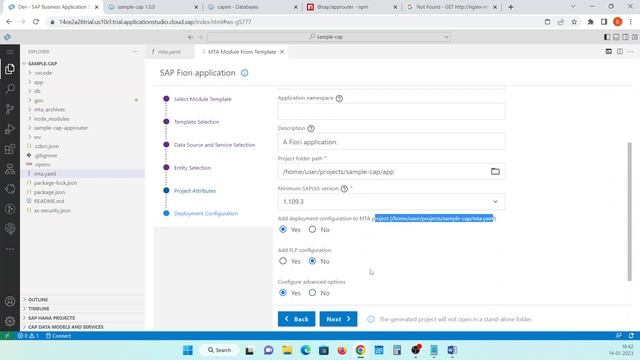Switch to MTA Module From Template tab

[x=242, y=52]
